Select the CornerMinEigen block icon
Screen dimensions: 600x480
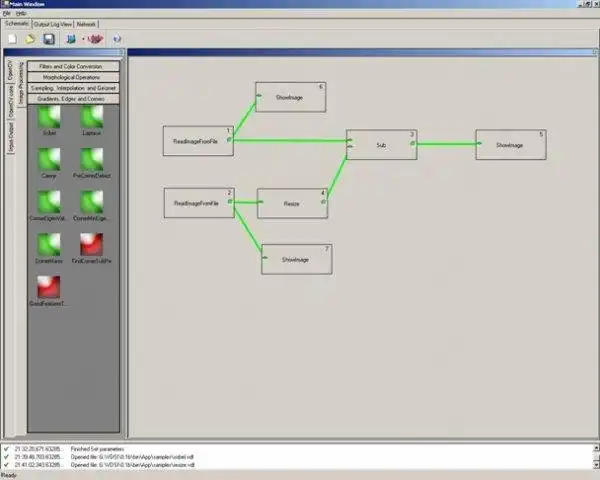pyautogui.click(x=92, y=202)
